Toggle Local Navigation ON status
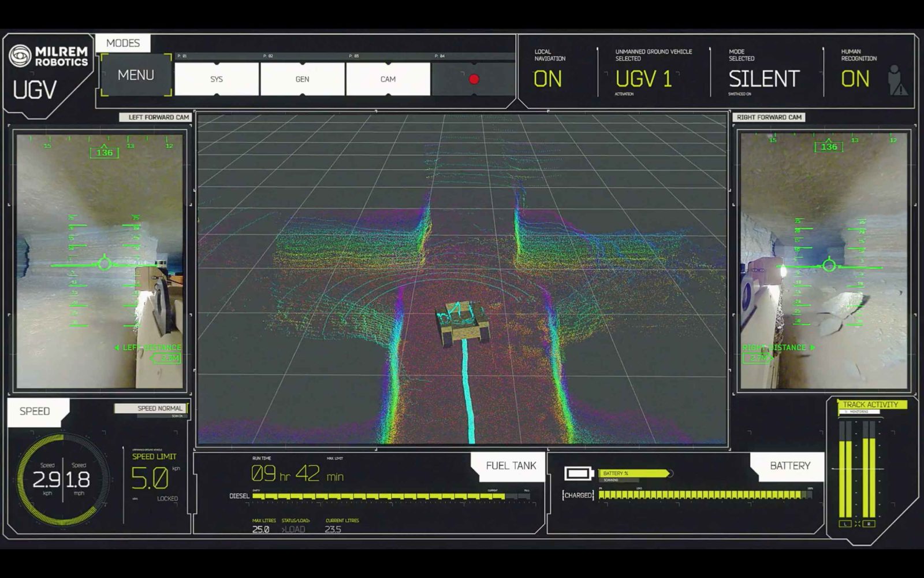The width and height of the screenshot is (924, 578). [547, 79]
